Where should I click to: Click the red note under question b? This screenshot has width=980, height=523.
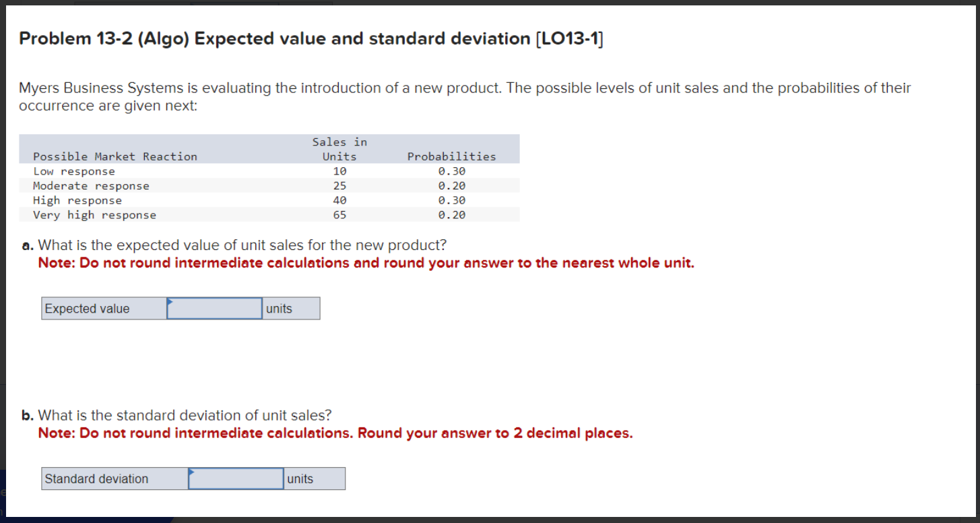pyautogui.click(x=334, y=433)
